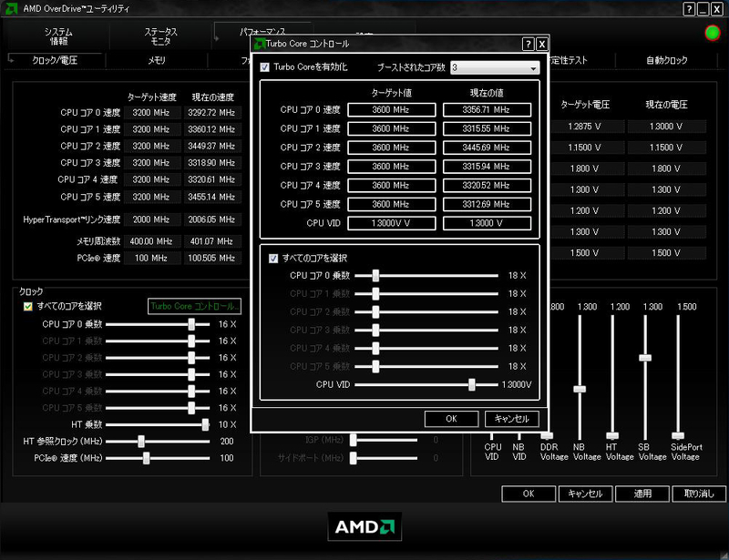The height and width of the screenshot is (560, 729).
Task: Adjust main CPU コア 3 乗数 slider
Action: [191, 374]
